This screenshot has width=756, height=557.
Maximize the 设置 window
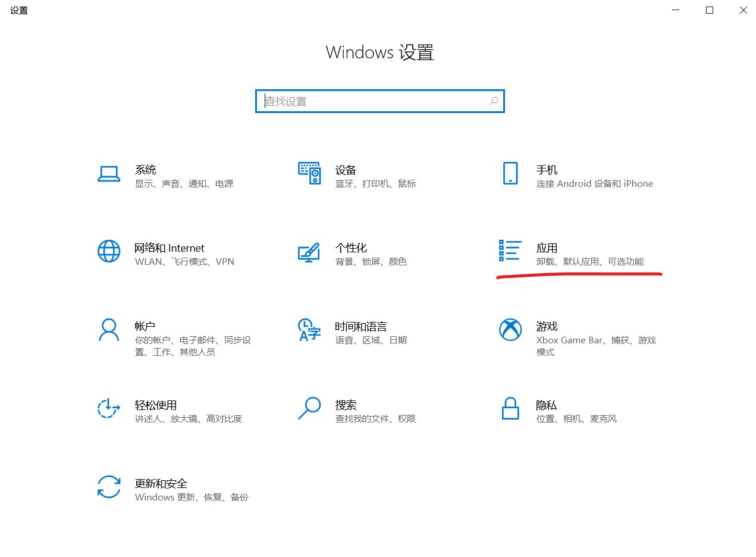(709, 10)
